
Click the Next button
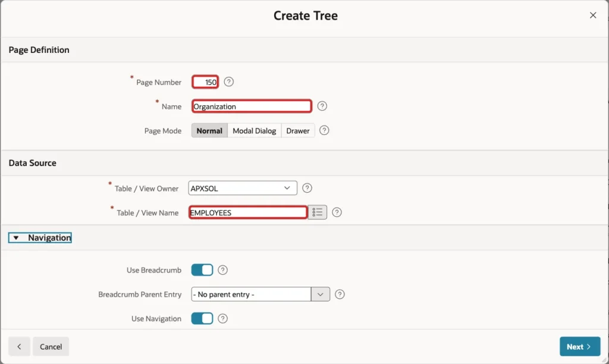click(580, 347)
